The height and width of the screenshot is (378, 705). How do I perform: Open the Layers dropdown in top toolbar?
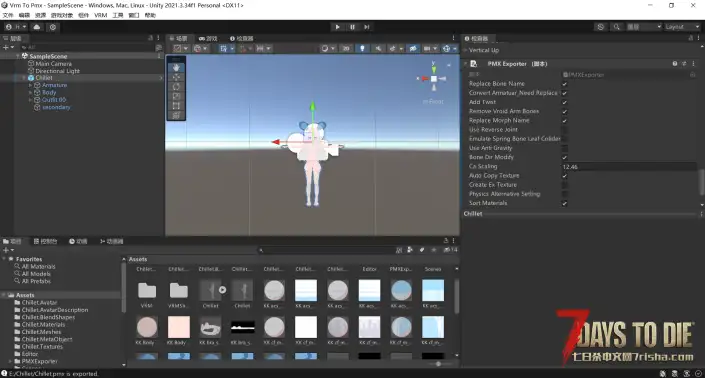pyautogui.click(x=644, y=27)
